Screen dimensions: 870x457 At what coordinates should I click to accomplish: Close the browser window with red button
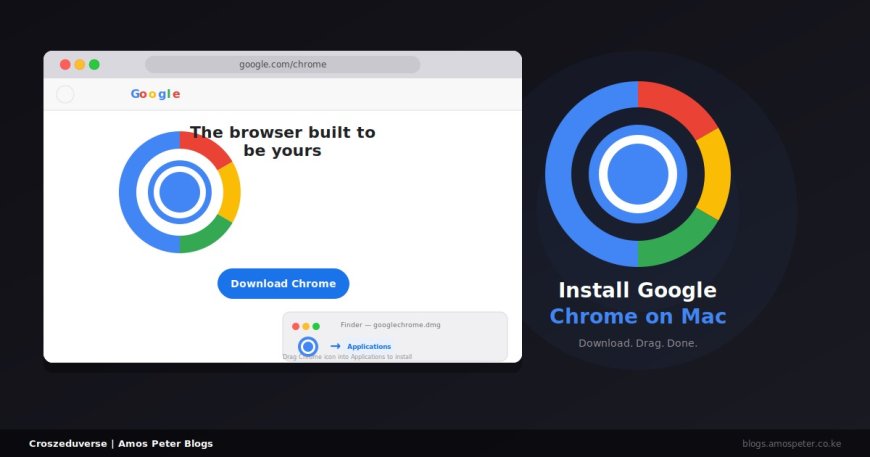click(65, 64)
